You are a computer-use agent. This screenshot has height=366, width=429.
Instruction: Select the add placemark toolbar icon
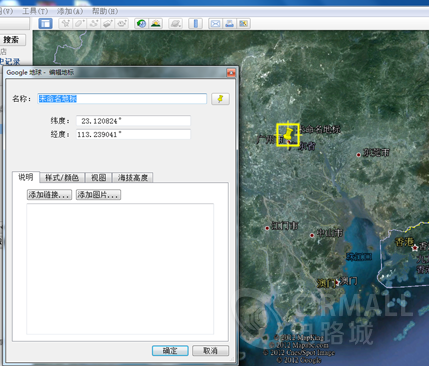tap(66, 24)
